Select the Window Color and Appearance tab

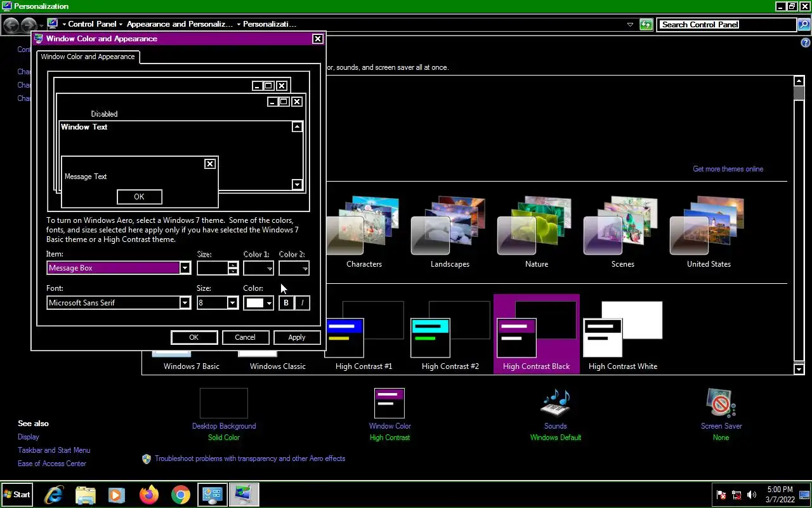pyautogui.click(x=88, y=57)
